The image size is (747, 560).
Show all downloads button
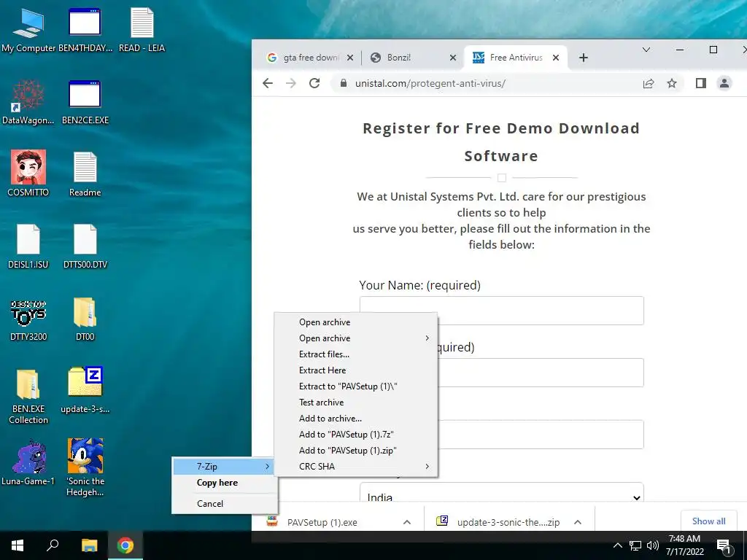coord(708,521)
